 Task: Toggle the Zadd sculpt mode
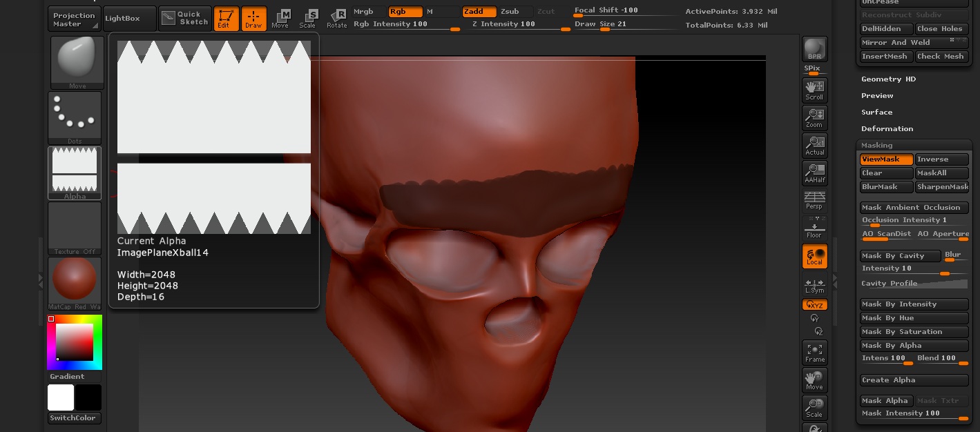pyautogui.click(x=479, y=12)
